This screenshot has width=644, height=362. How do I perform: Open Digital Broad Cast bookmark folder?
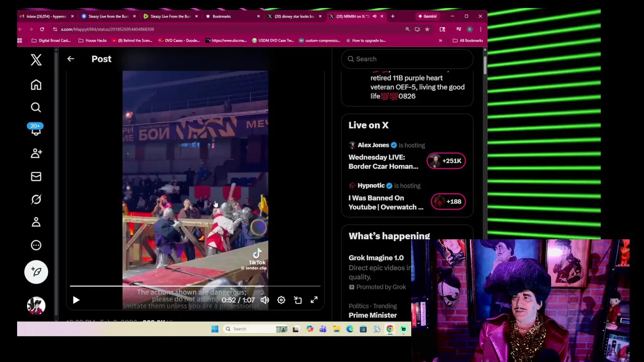[50, 40]
